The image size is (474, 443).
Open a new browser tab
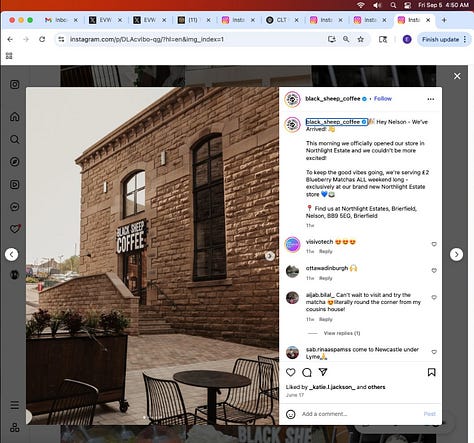[444, 20]
